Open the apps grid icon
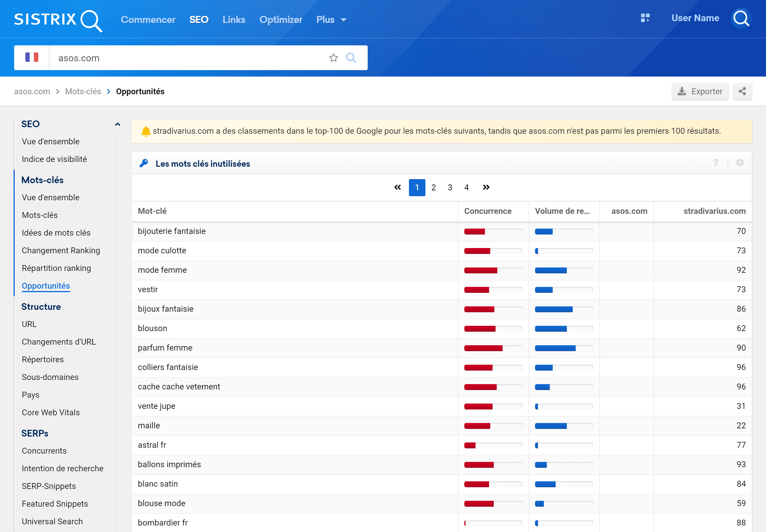The height and width of the screenshot is (532, 766). click(x=645, y=18)
